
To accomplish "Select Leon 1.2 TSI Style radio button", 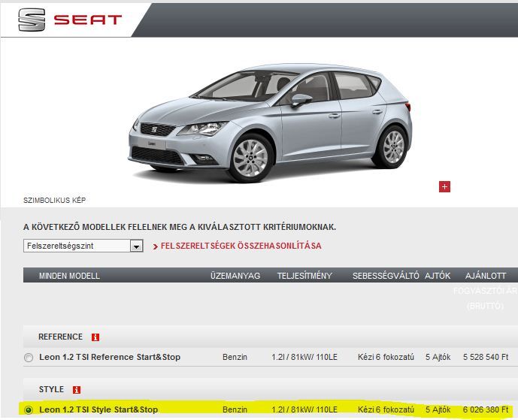I will click(29, 410).
